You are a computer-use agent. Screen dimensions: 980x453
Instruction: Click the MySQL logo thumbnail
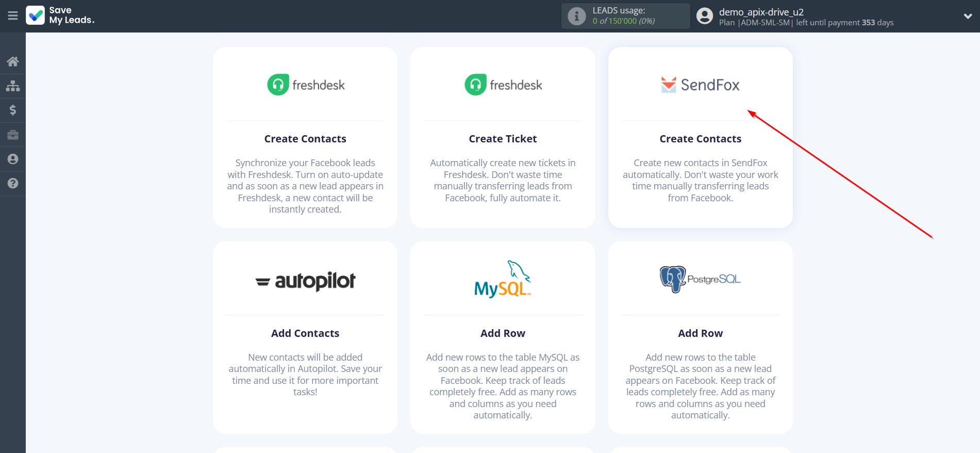(503, 279)
